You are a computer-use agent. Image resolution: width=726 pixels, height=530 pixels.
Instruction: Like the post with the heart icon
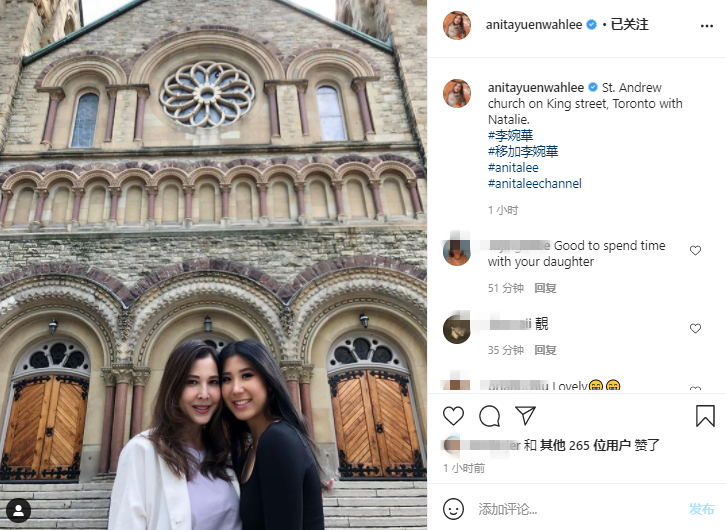click(453, 416)
